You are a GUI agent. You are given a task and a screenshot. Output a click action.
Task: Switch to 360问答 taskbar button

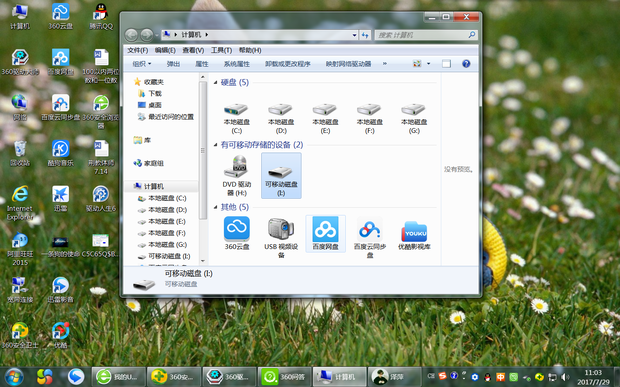click(284, 377)
